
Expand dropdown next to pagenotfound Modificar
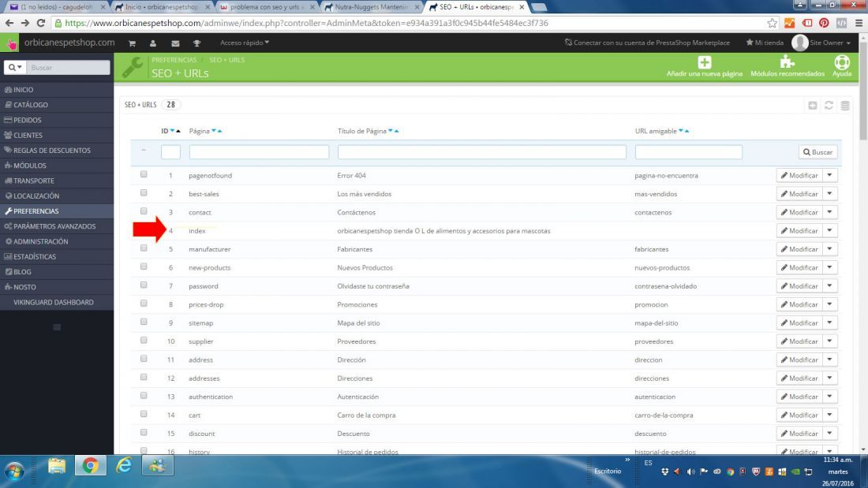(x=829, y=175)
